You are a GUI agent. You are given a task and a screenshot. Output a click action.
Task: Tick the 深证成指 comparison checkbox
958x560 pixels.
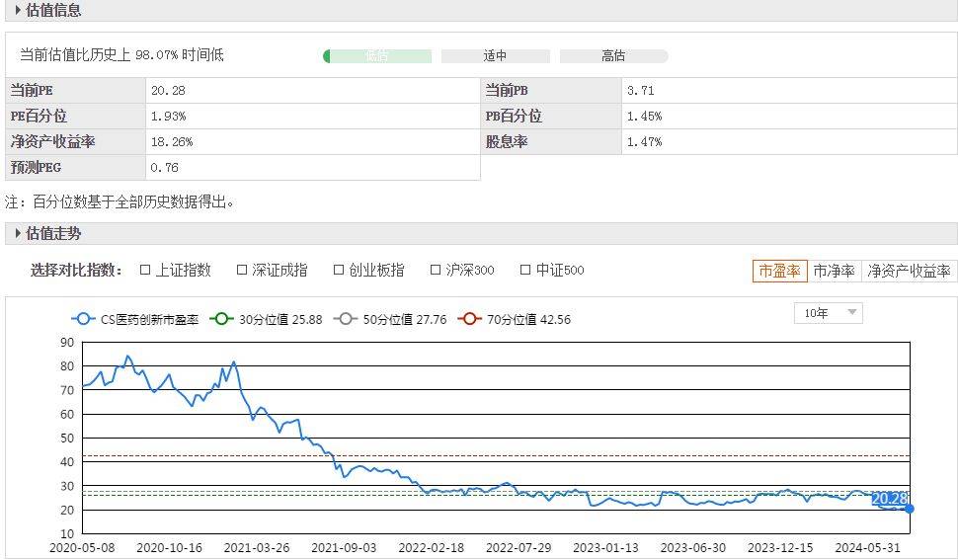pyautogui.click(x=242, y=270)
